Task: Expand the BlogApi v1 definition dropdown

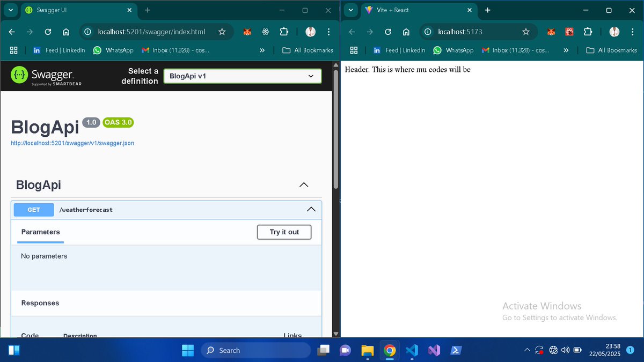Action: 242,76
